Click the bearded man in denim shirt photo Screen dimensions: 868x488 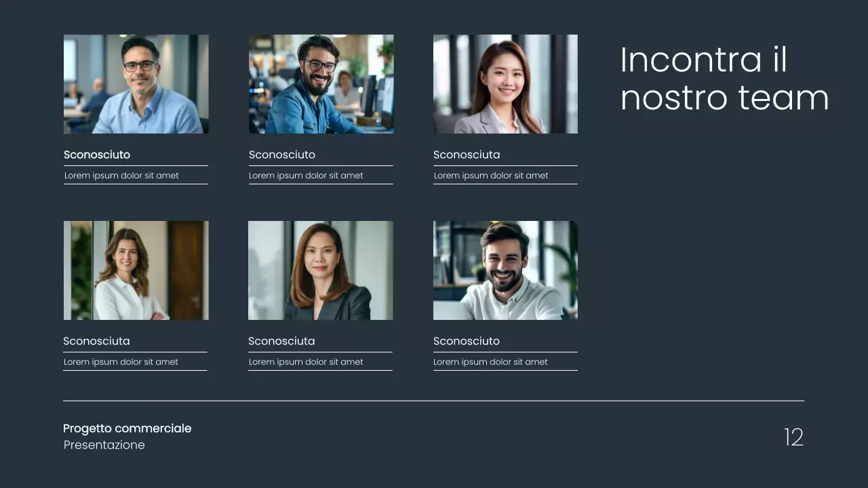point(321,84)
